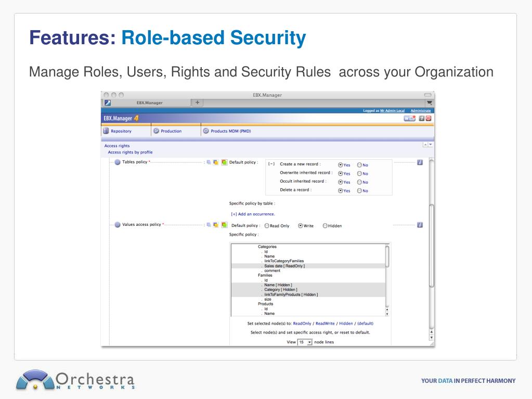Click the help icon in EBX header

pos(421,118)
